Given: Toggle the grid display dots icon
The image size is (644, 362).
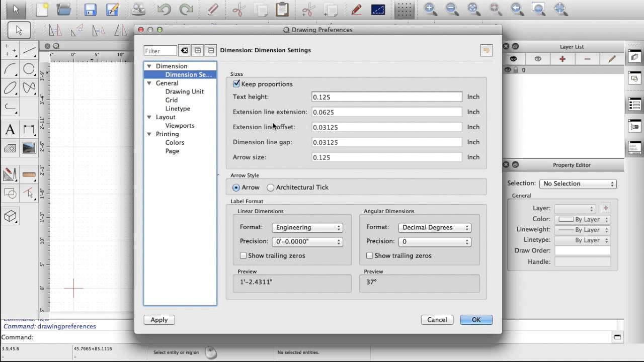Looking at the screenshot, I should coord(404,9).
